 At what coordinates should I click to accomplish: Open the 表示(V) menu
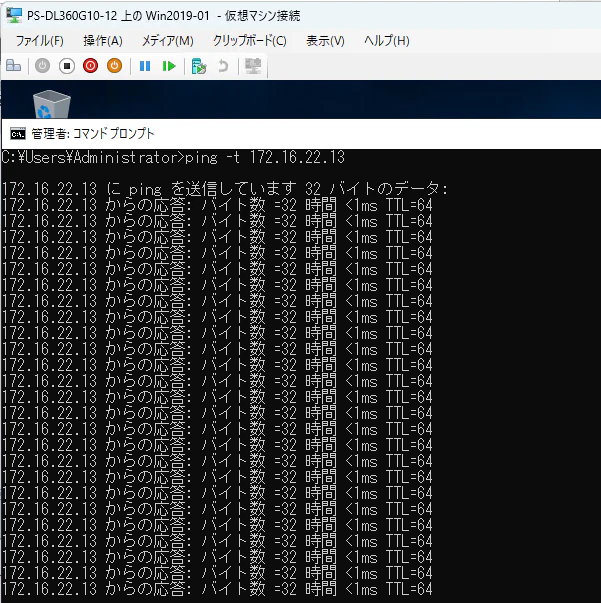coord(325,41)
